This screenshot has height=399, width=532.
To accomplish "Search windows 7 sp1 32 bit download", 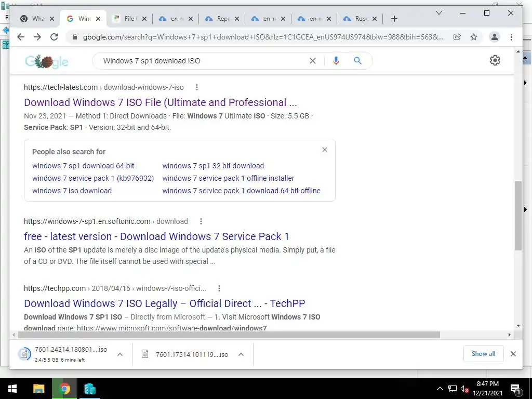I will coord(213,166).
